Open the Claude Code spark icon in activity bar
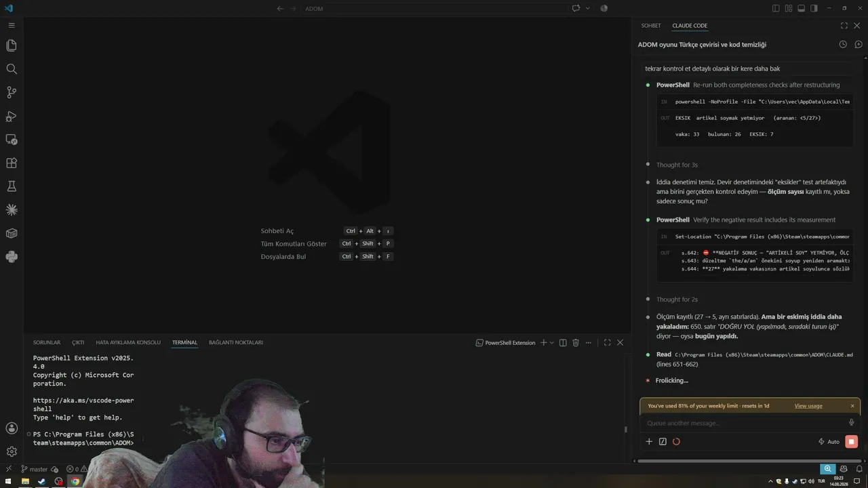Viewport: 868px width, 488px height. (x=12, y=210)
